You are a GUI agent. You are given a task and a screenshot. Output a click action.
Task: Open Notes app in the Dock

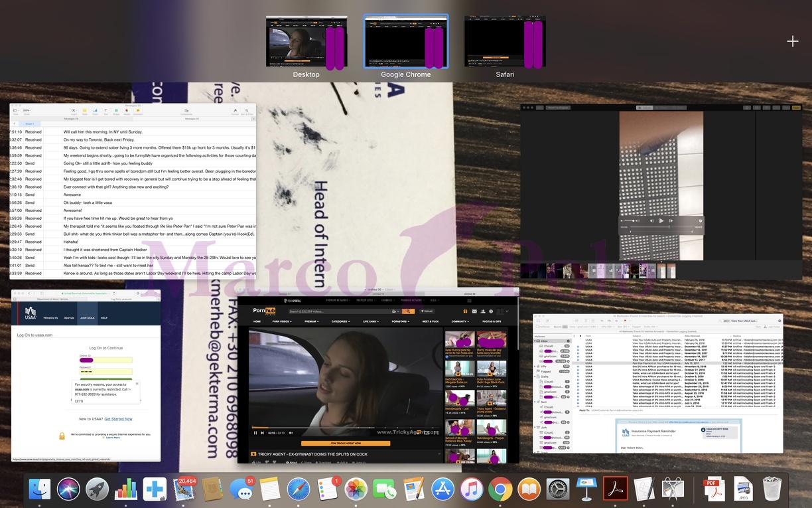click(270, 490)
